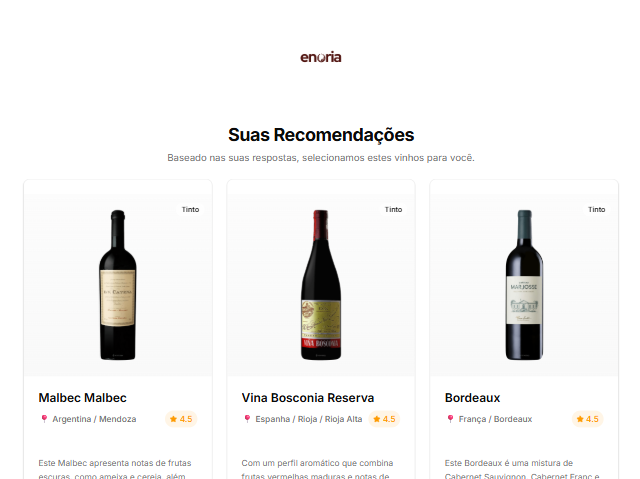Click the location pin beside França / Bordeaux
This screenshot has height=479, width=640.
(x=450, y=419)
